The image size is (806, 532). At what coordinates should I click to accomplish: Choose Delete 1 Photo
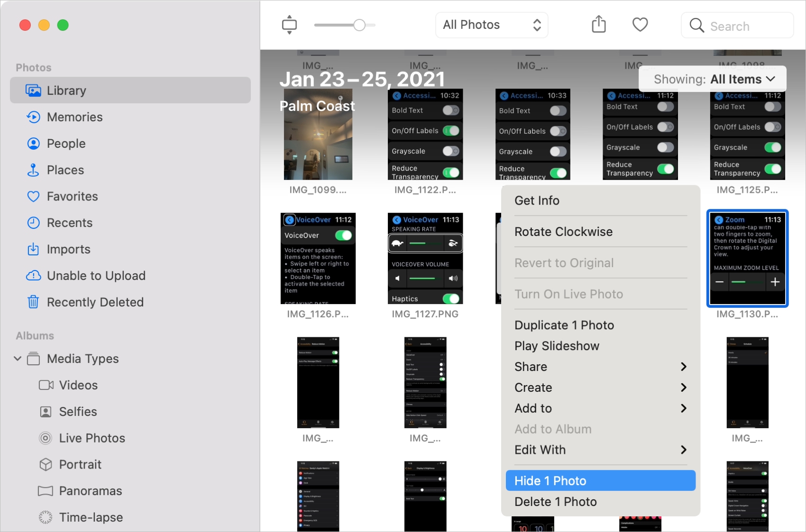click(601, 502)
